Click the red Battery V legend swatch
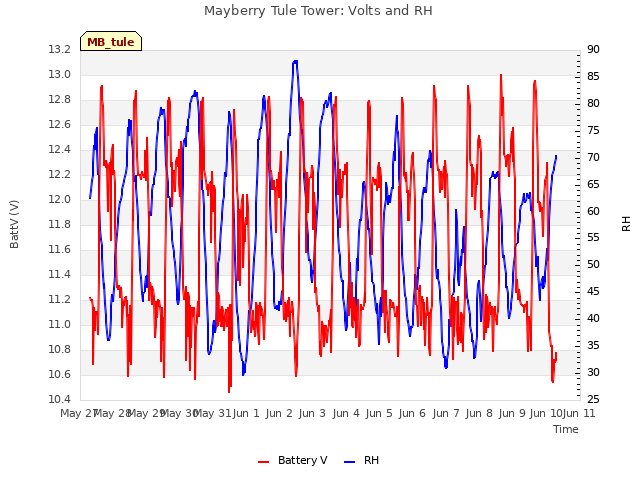This screenshot has width=640, height=480. click(264, 461)
